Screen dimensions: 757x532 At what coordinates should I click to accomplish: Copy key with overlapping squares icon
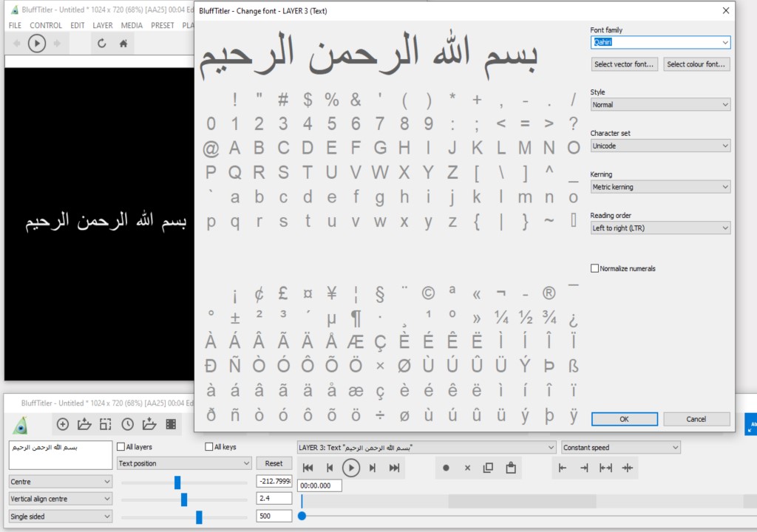click(x=488, y=468)
